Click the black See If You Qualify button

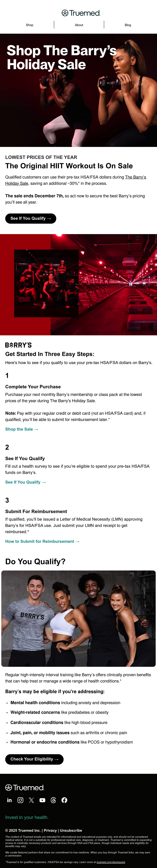[31, 218]
